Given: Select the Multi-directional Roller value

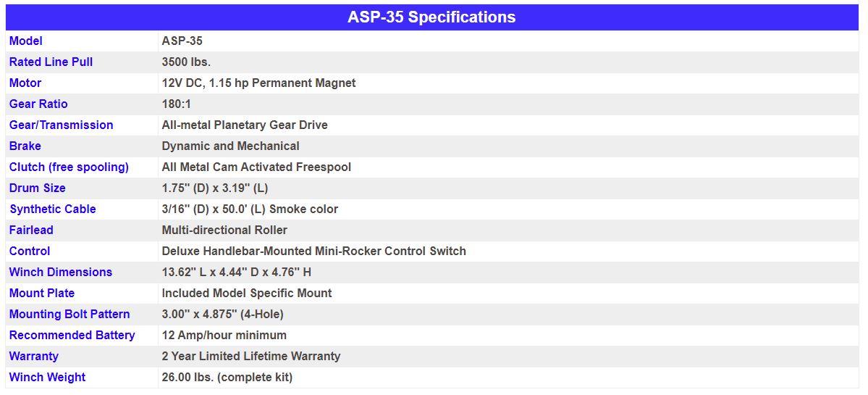Looking at the screenshot, I should tap(224, 230).
